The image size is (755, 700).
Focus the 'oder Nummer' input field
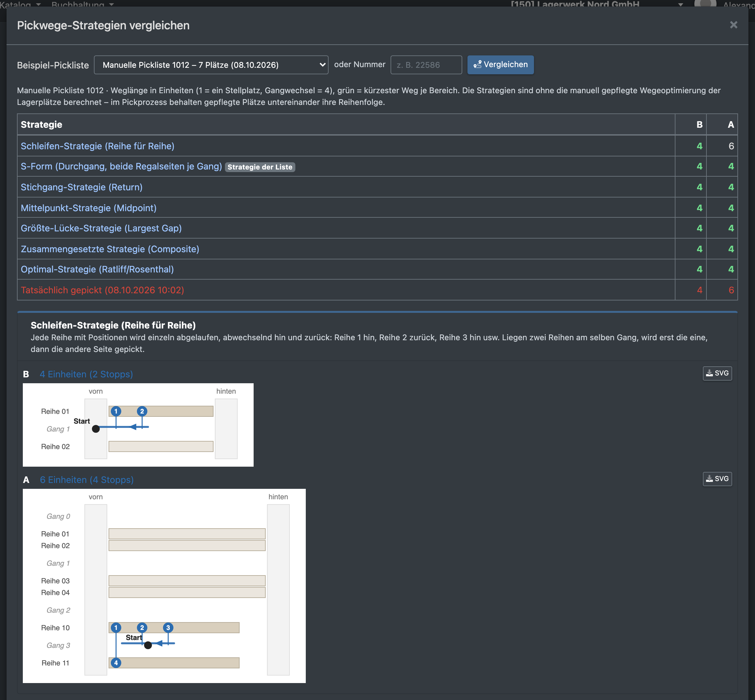pos(426,65)
